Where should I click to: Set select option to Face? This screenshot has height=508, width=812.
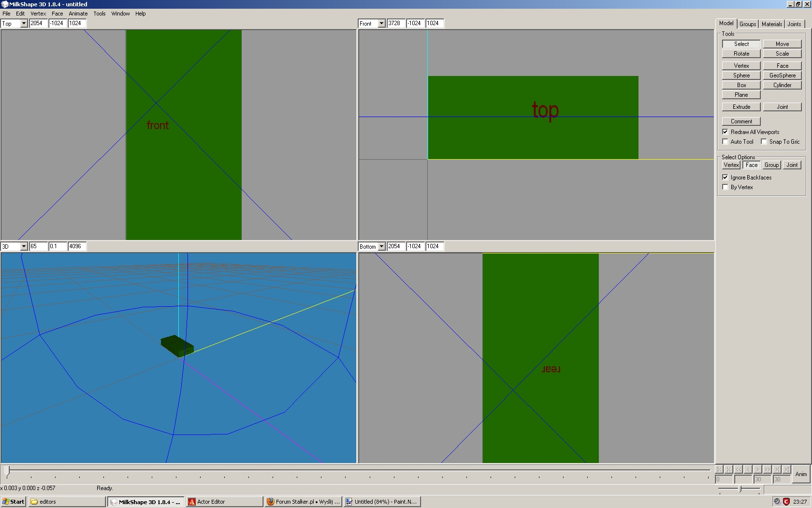[x=752, y=165]
